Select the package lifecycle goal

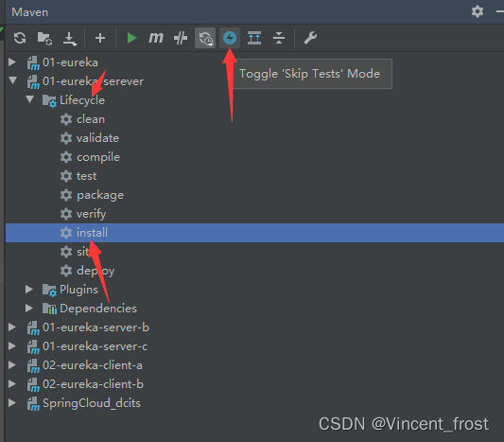pyautogui.click(x=100, y=195)
